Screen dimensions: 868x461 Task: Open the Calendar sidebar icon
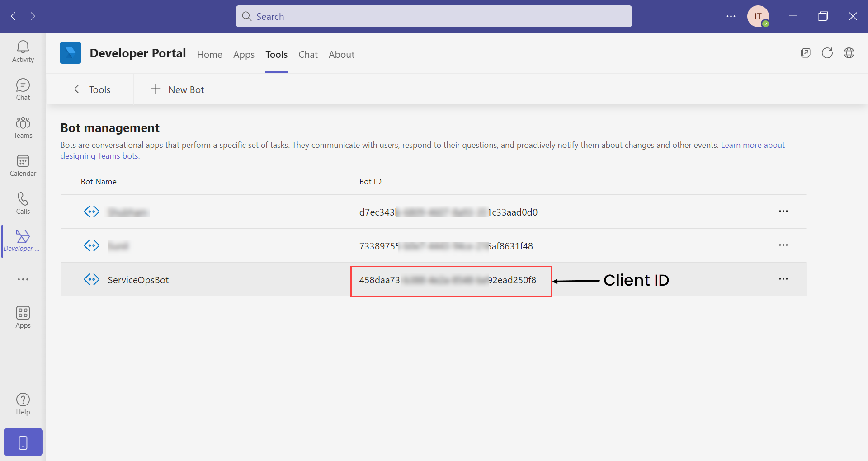(23, 165)
